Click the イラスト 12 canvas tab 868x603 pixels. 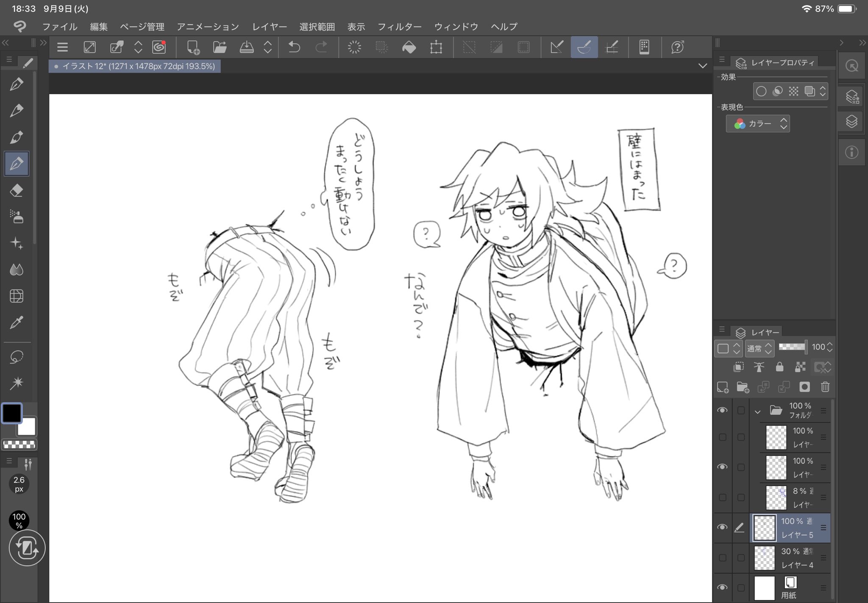(x=135, y=66)
